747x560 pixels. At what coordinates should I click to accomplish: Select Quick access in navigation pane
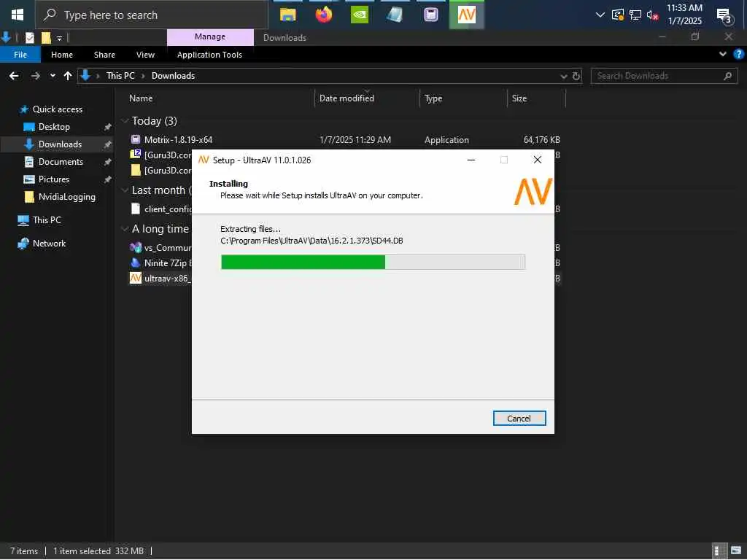57,109
